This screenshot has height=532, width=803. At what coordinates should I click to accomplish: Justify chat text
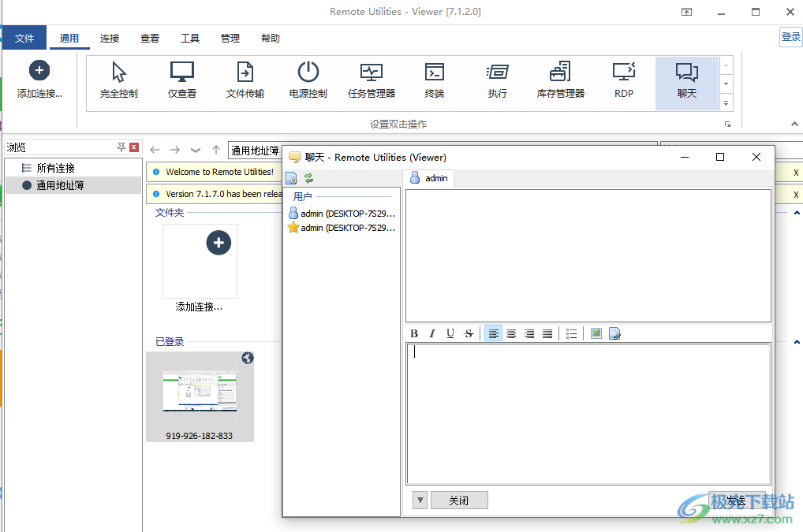click(547, 333)
